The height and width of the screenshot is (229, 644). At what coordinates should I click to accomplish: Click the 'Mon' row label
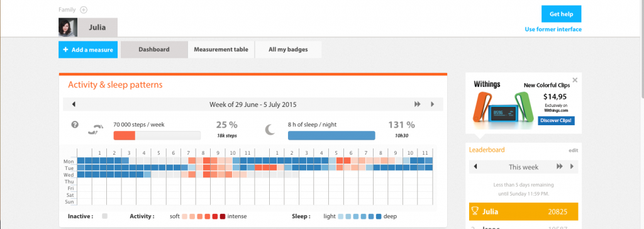(69, 162)
